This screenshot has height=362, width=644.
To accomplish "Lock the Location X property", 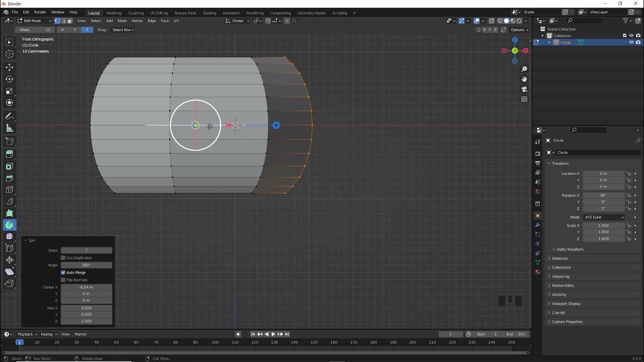I will point(628,173).
